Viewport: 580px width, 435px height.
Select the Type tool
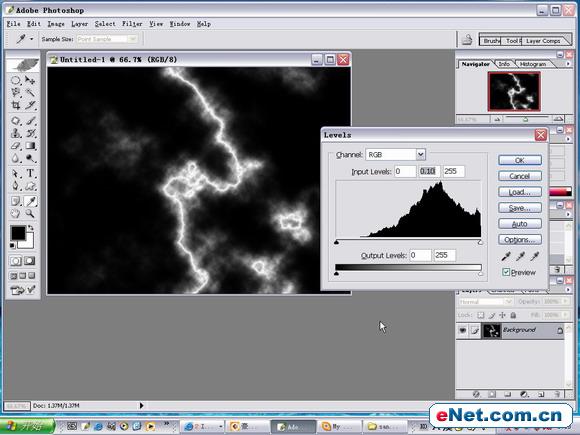tap(30, 173)
